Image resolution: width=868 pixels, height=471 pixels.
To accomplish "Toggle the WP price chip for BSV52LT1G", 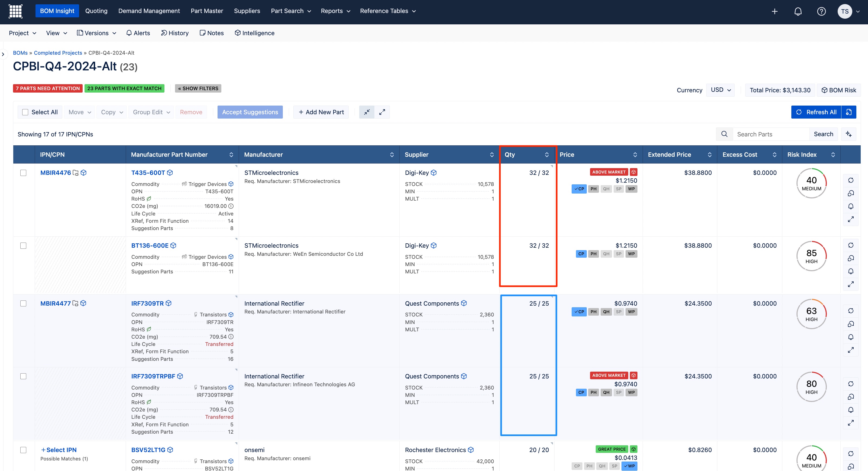I will coord(629,466).
